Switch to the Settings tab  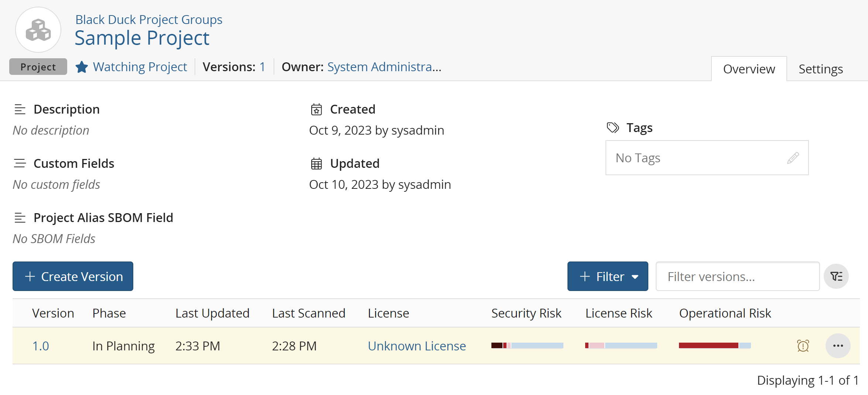[820, 69]
